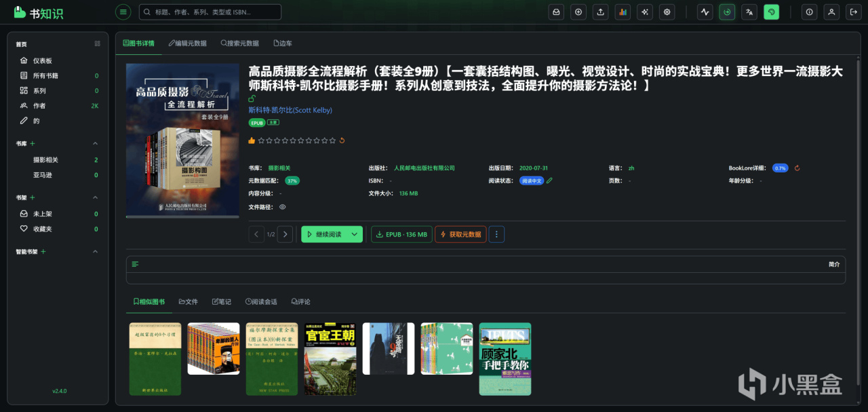The image size is (868, 412).
Task: Click the upload book icon in top bar
Action: [600, 12]
